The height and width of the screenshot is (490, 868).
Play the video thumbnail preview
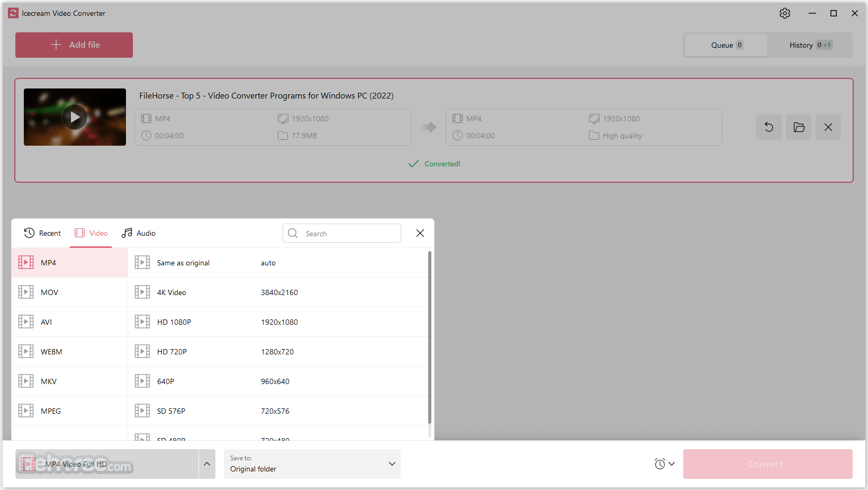coord(75,117)
